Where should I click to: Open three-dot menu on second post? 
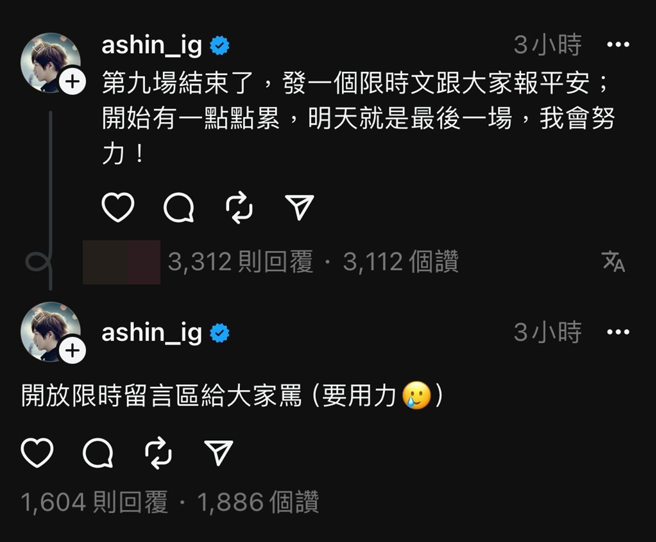click(618, 332)
